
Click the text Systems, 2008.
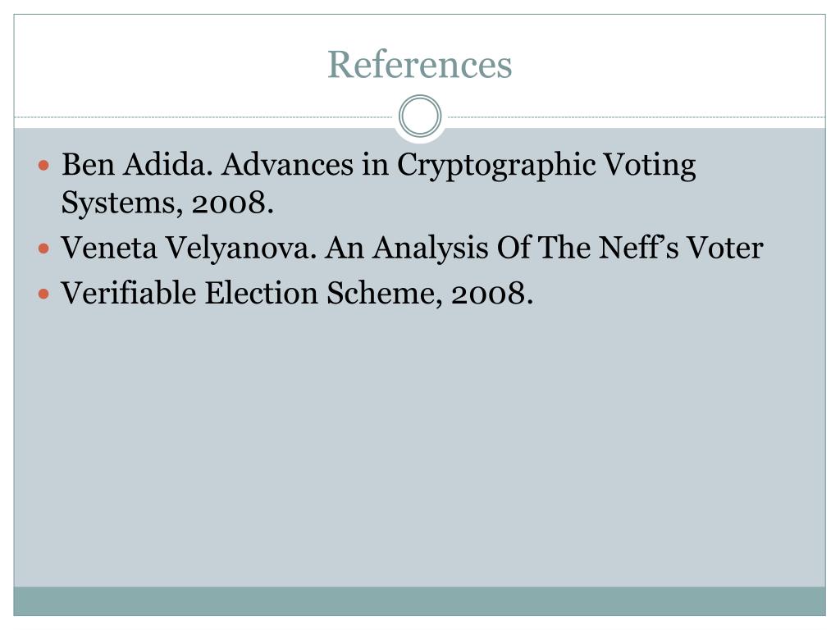coord(167,203)
